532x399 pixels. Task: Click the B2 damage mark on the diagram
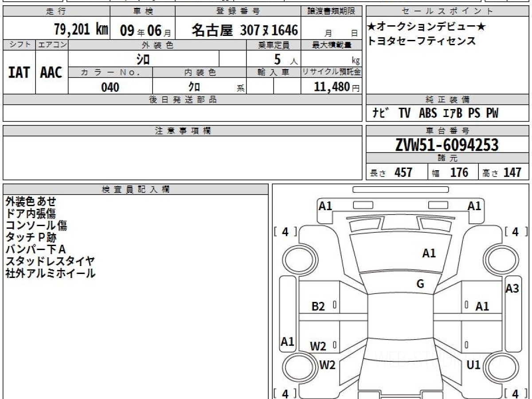[318, 306]
